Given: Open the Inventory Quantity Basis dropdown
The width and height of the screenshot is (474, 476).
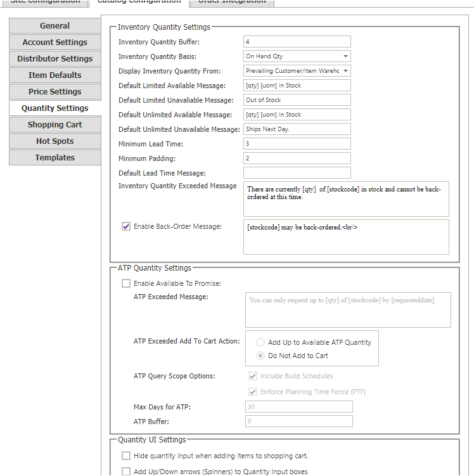Looking at the screenshot, I should click(297, 56).
